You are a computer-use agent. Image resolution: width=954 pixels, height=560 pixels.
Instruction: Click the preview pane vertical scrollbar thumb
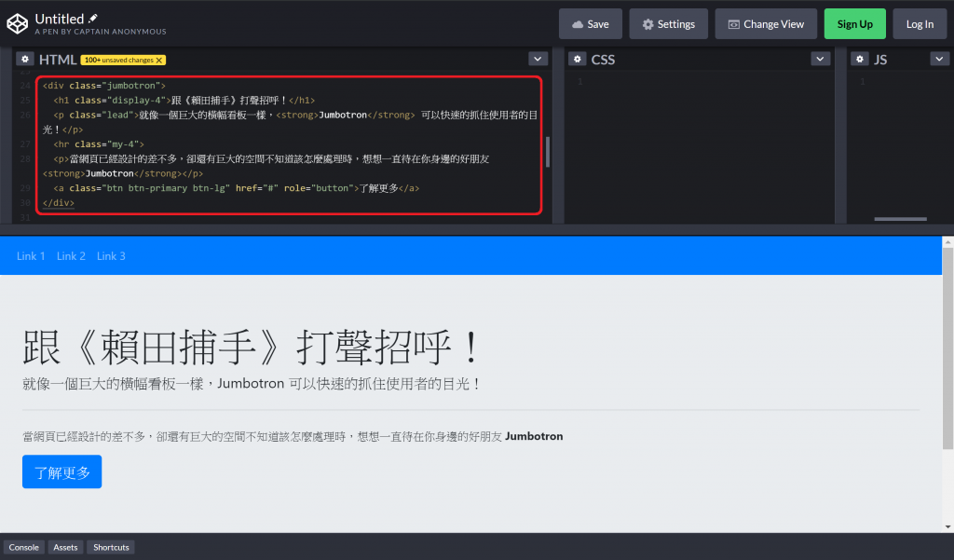point(947,348)
